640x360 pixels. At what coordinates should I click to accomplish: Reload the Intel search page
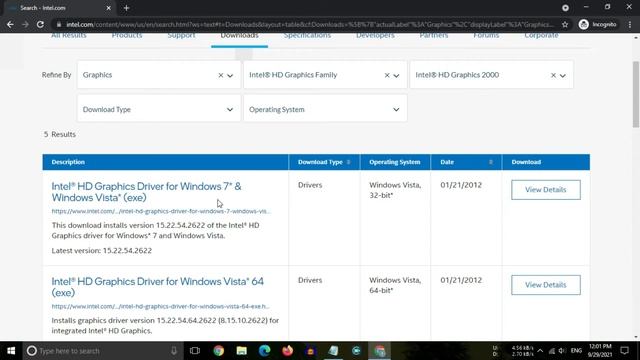(x=40, y=24)
